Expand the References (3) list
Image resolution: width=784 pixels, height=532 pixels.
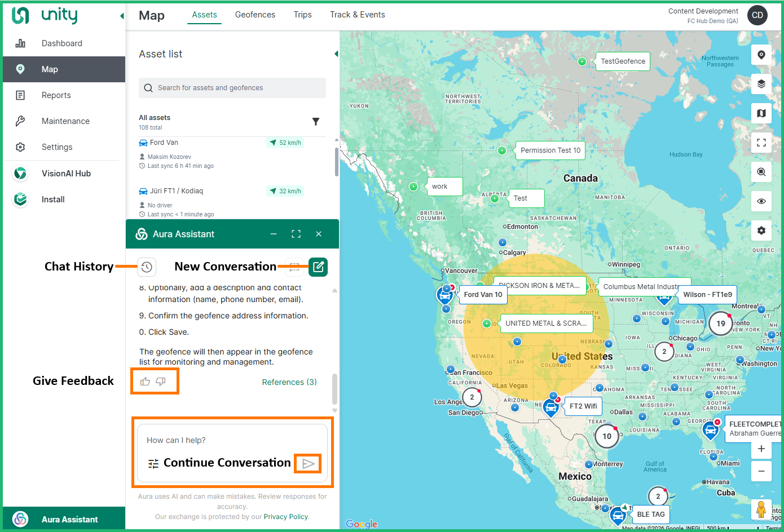click(x=289, y=382)
